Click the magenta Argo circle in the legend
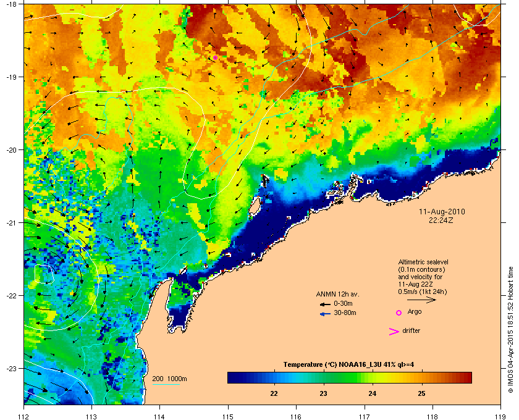 399,313
